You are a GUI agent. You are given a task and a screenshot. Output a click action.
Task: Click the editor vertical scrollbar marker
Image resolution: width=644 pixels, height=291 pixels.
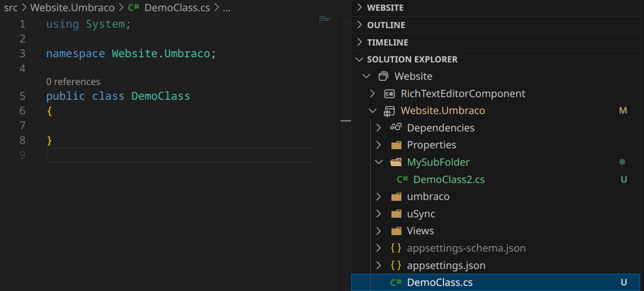click(x=346, y=121)
